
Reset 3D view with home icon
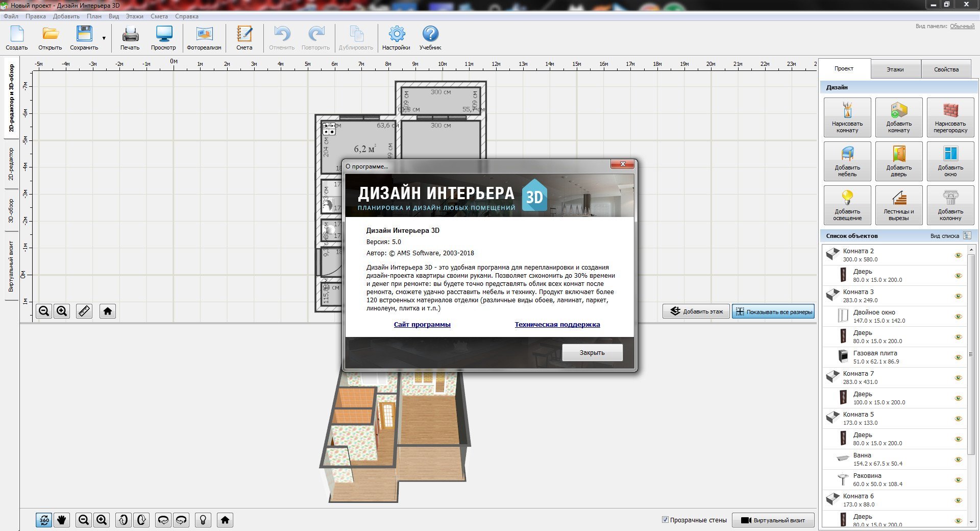tap(225, 520)
